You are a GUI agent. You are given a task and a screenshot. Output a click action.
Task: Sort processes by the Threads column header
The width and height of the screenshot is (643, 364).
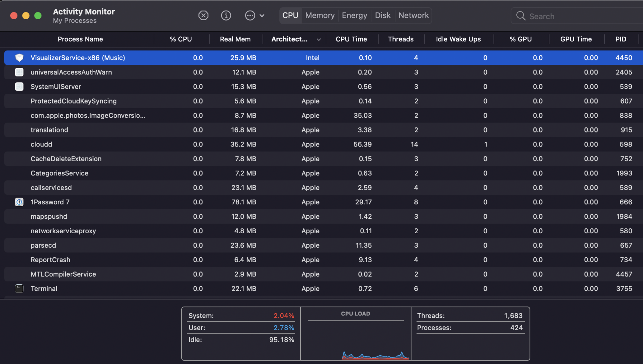point(401,39)
